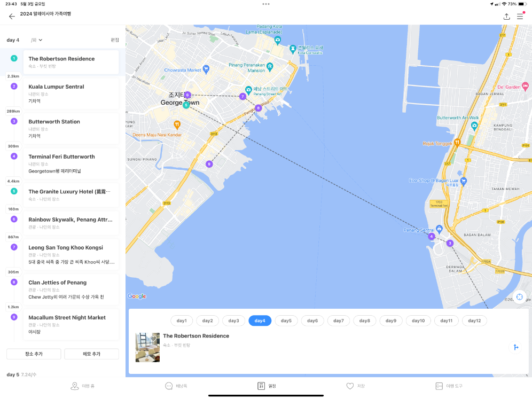Tap the 여행 홈 map pin icon
The height and width of the screenshot is (399, 532).
(x=74, y=386)
